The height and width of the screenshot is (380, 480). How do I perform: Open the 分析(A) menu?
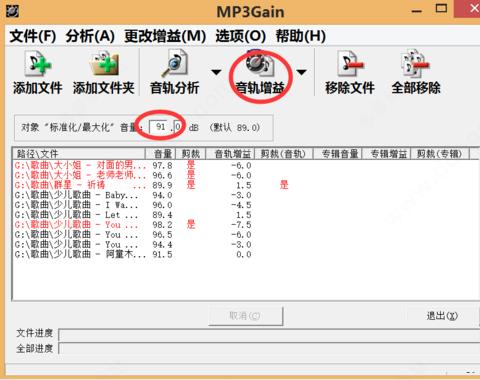90,36
